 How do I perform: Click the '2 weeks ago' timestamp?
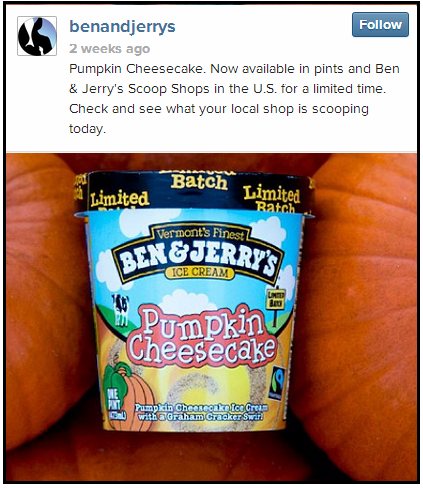[x=110, y=49]
